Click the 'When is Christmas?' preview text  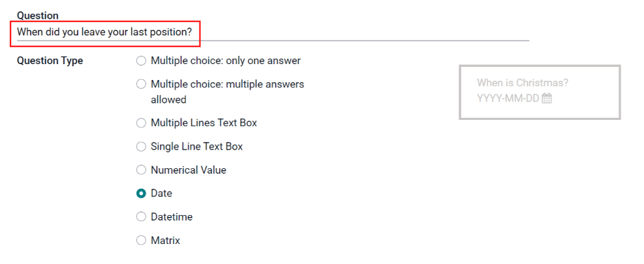click(523, 83)
